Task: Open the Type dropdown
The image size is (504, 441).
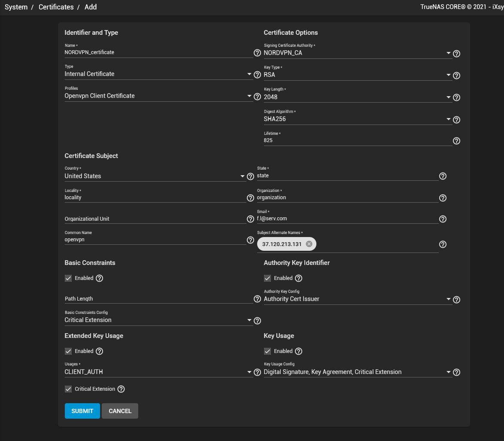Action: [158, 74]
